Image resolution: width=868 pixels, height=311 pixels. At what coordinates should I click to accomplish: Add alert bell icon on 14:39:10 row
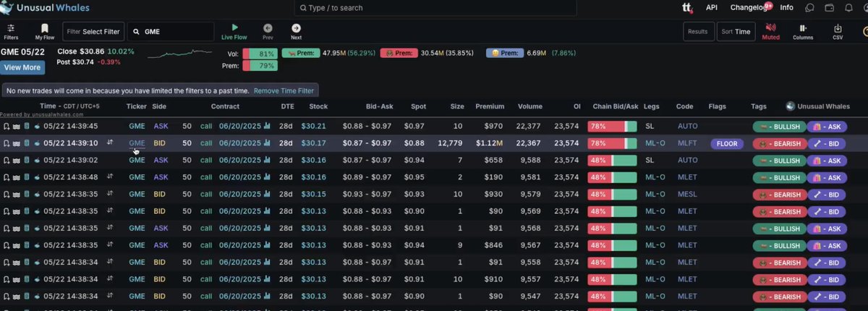coord(7,143)
